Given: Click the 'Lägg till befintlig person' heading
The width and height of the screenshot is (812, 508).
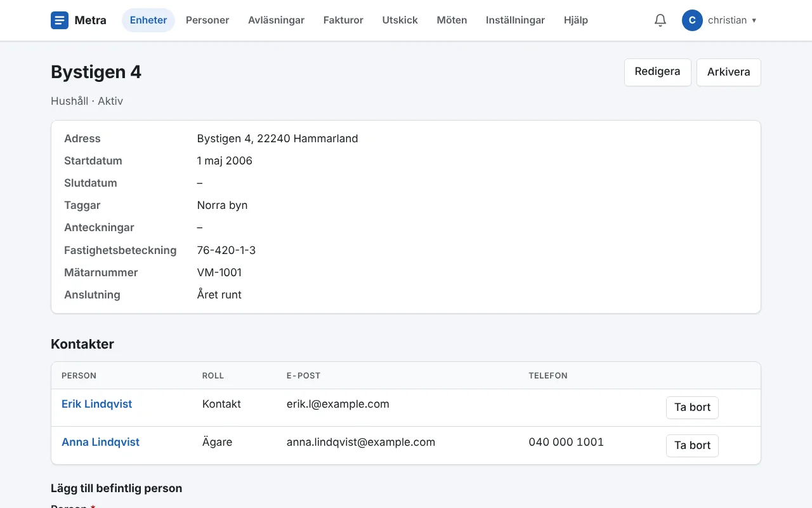Looking at the screenshot, I should point(117,488).
